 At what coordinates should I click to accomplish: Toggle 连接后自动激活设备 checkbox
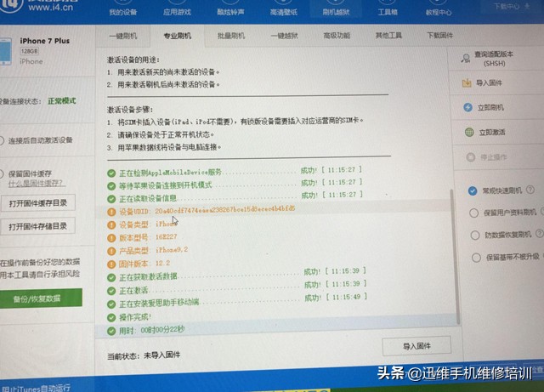(x=2, y=140)
